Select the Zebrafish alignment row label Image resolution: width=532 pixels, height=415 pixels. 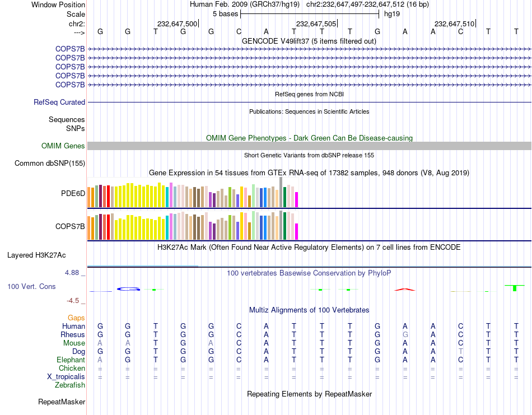pos(70,385)
